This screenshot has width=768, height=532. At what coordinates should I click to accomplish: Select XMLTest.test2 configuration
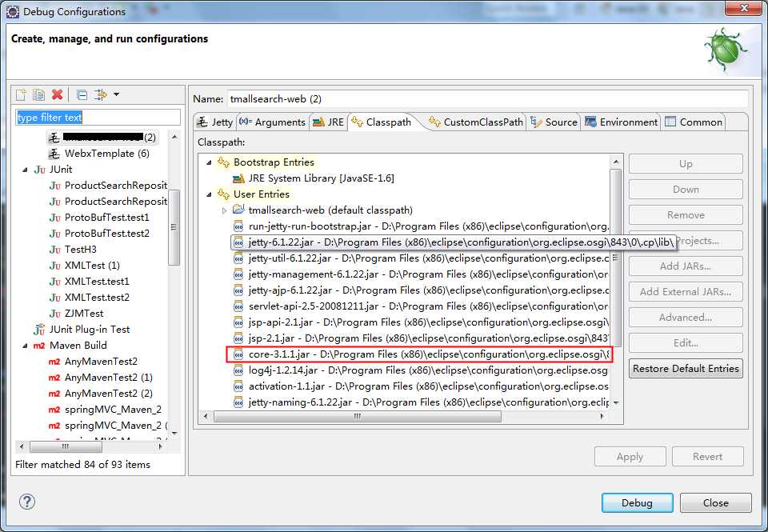tap(97, 298)
